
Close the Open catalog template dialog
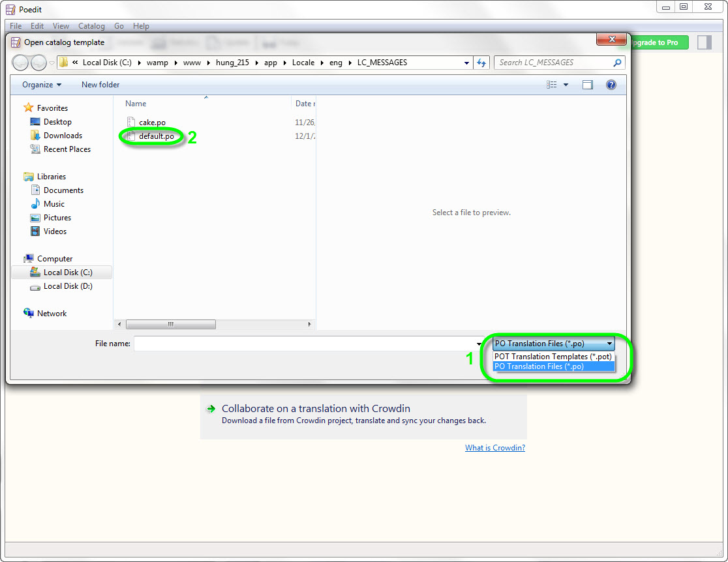tap(611, 40)
